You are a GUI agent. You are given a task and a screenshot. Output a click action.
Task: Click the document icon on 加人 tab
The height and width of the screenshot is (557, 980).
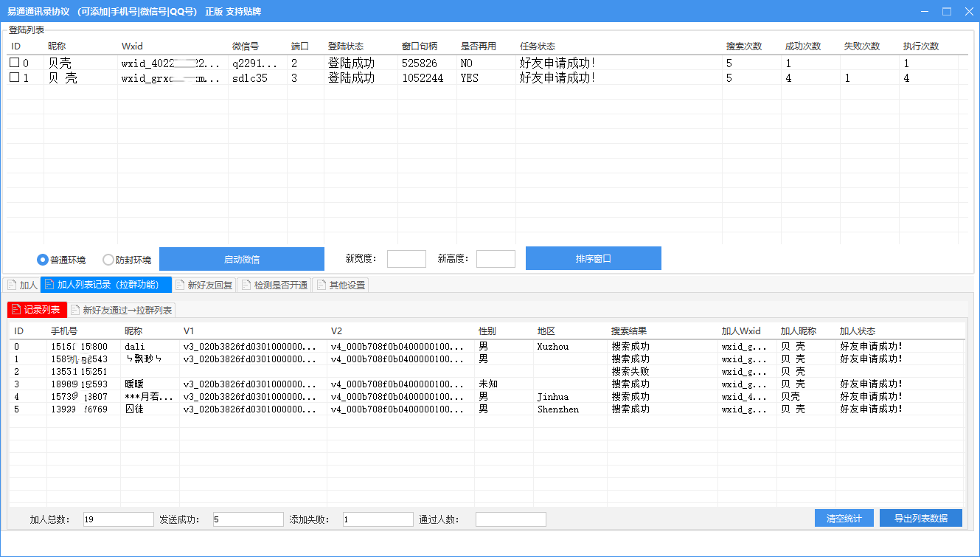point(12,285)
